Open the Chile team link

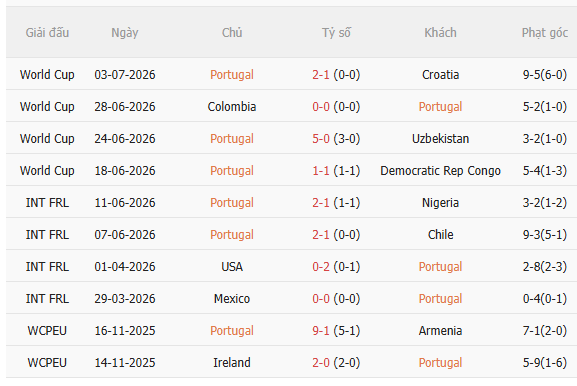440,235
